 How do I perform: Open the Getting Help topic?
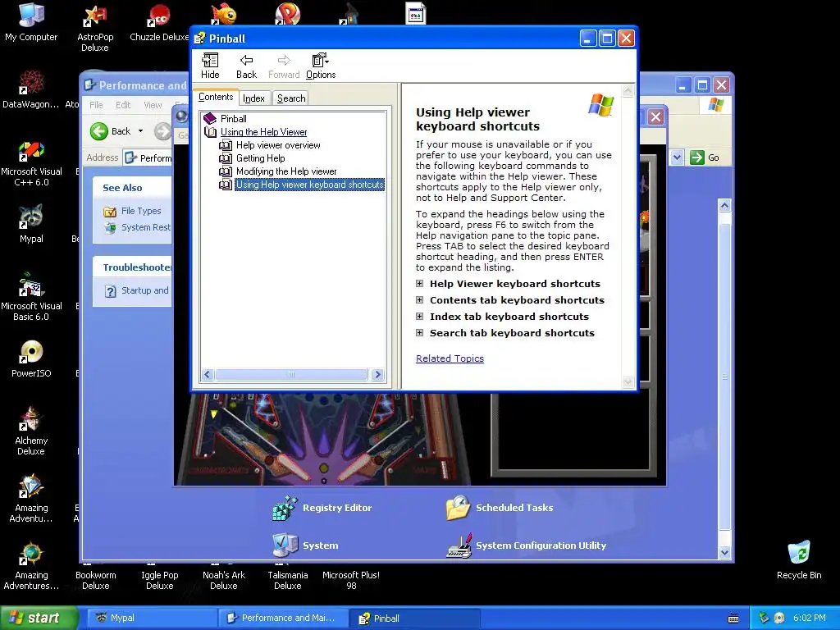260,158
